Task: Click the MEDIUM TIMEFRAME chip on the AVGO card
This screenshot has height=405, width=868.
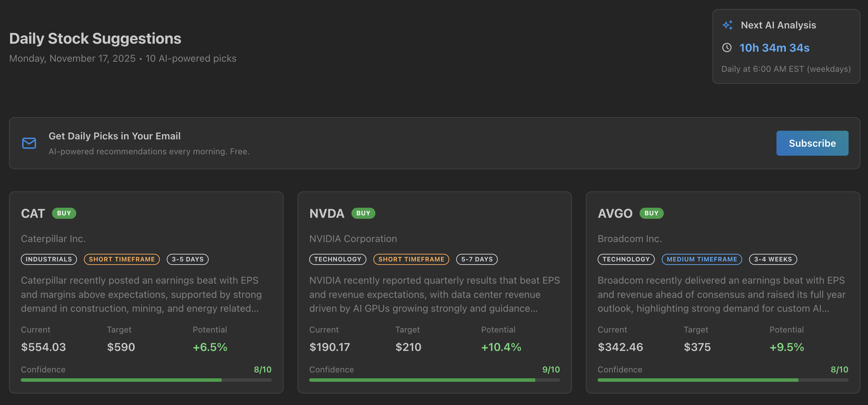Action: [x=701, y=259]
